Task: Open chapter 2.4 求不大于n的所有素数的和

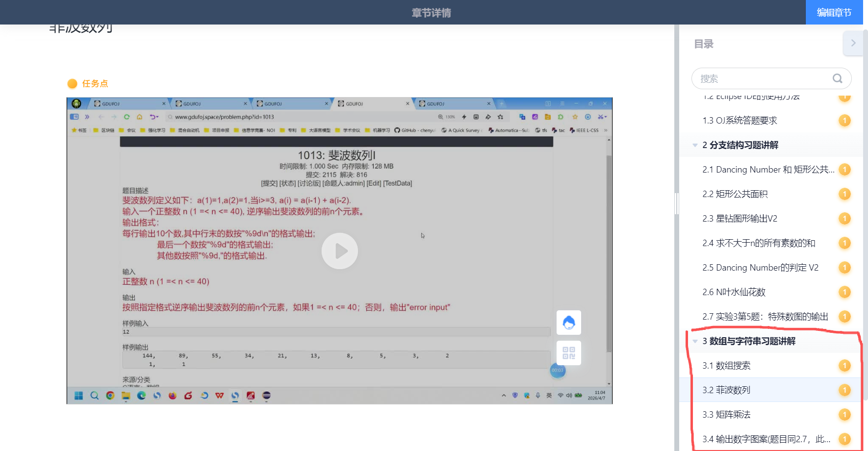Action: click(x=758, y=243)
